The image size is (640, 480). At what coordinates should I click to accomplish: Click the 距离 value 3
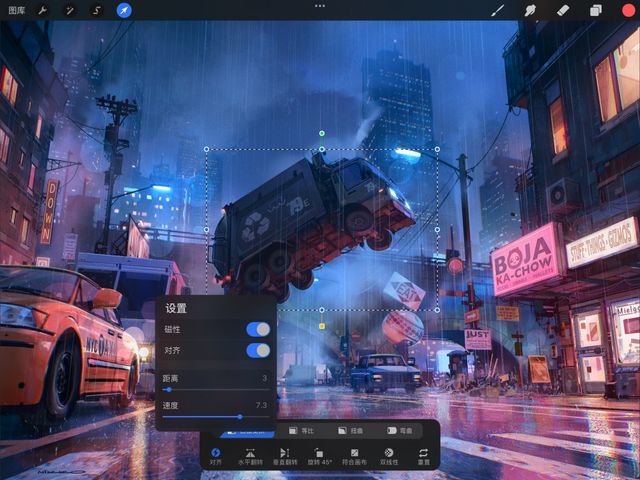click(x=264, y=378)
